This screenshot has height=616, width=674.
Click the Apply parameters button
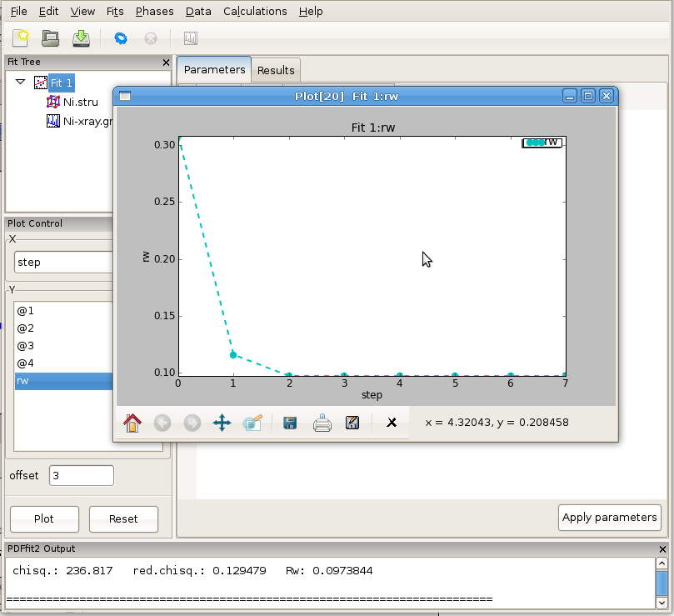coord(609,517)
